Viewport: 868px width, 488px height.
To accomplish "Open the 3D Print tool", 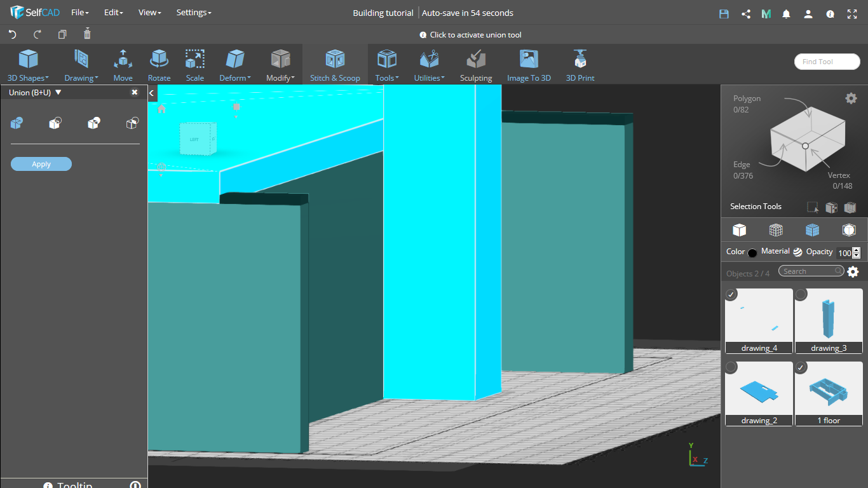I will [x=580, y=65].
